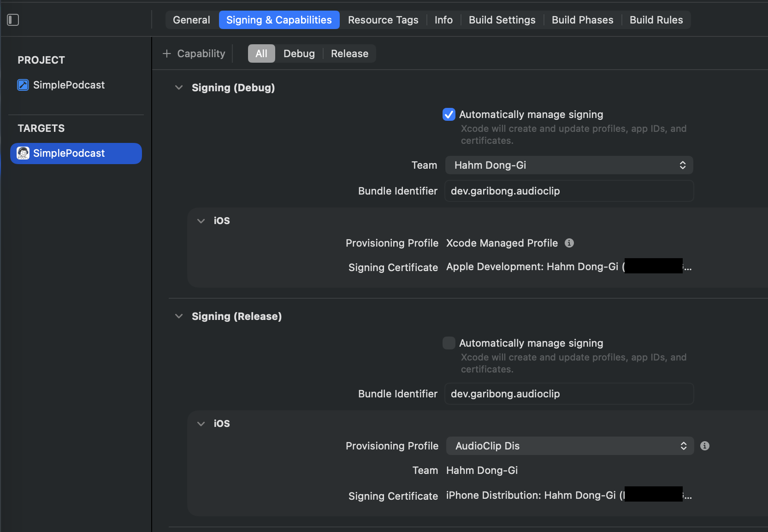Open the Resource Tags tab

click(383, 20)
